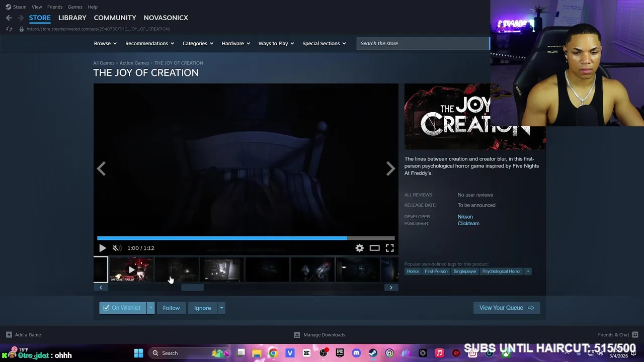The width and height of the screenshot is (644, 362).
Task: Open developer Nikson link
Action: (x=465, y=217)
